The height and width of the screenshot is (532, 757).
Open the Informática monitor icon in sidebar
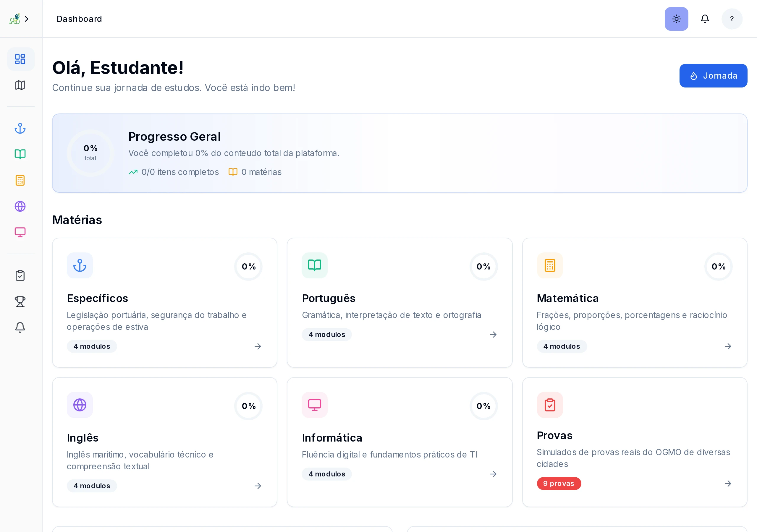point(20,232)
